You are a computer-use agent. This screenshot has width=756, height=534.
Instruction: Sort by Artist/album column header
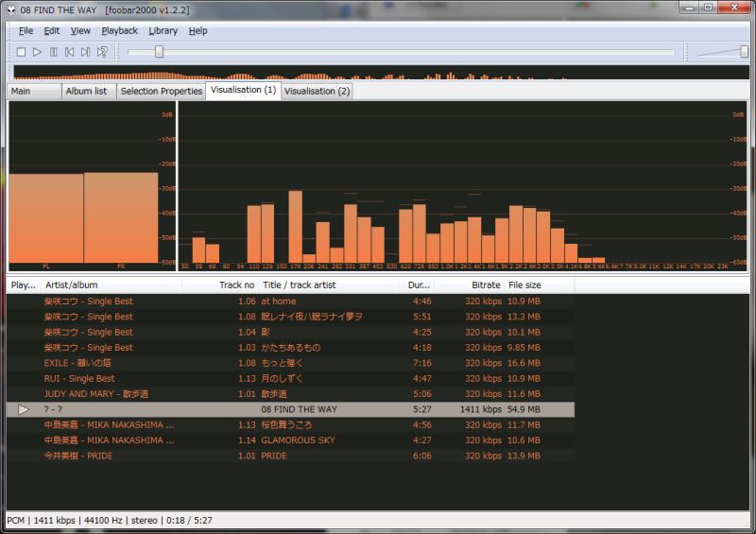[112, 285]
